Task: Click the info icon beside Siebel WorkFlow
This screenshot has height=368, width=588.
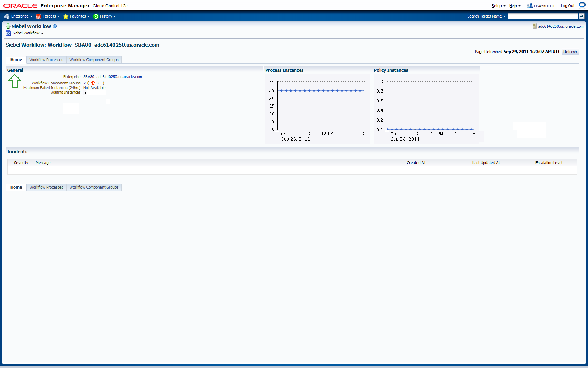Action: tap(55, 26)
